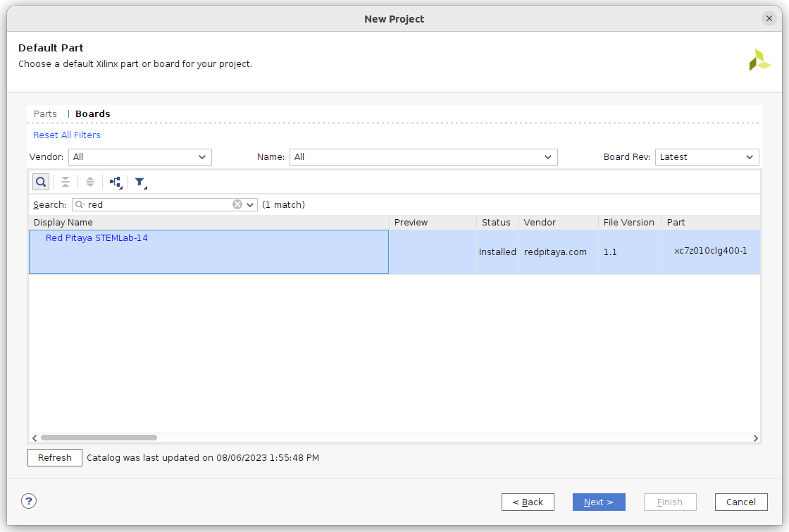Click the horizontal scrollbar thumb
Image resolution: width=789 pixels, height=532 pixels.
pos(99,438)
